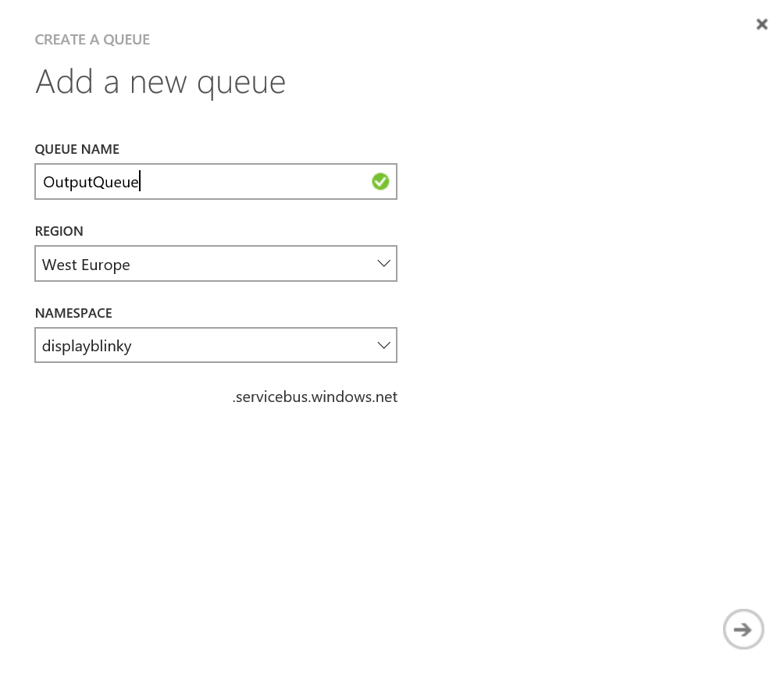Open the Namespace combo box
This screenshot has height=676, width=784.
(x=216, y=345)
